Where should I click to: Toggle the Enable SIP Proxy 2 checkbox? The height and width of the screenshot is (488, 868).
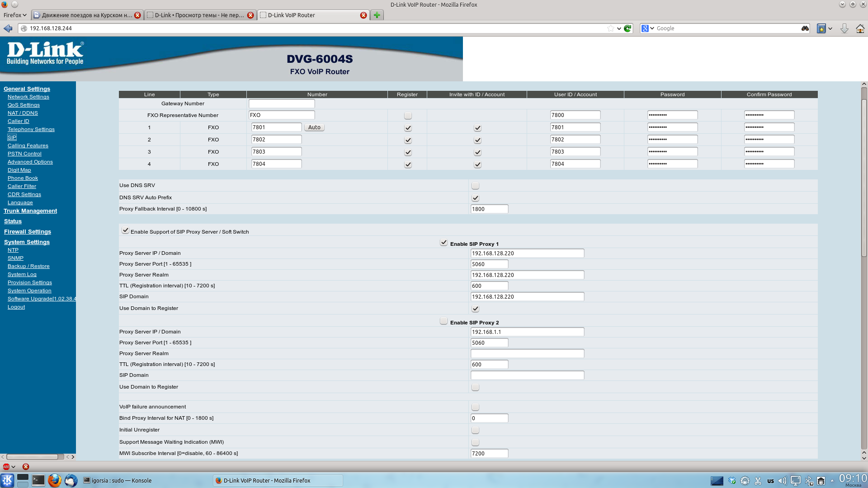coord(443,321)
